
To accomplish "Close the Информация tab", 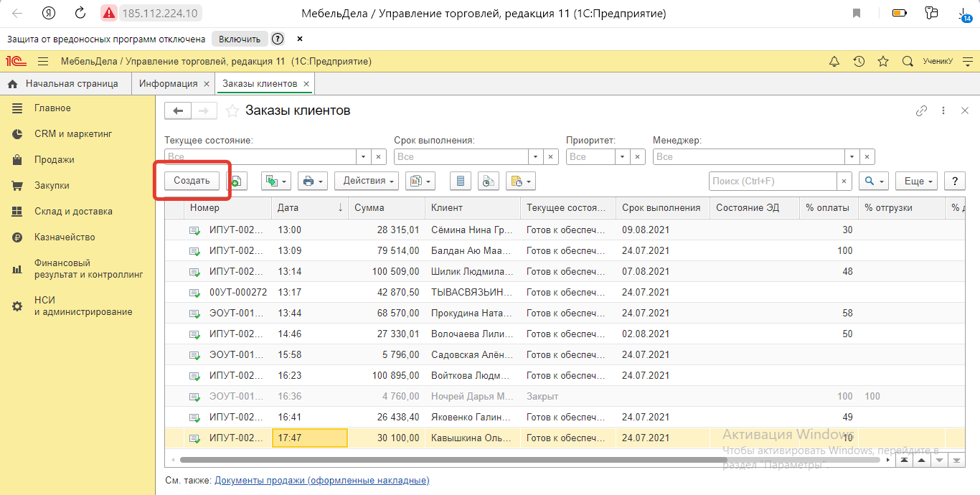I will pos(207,84).
